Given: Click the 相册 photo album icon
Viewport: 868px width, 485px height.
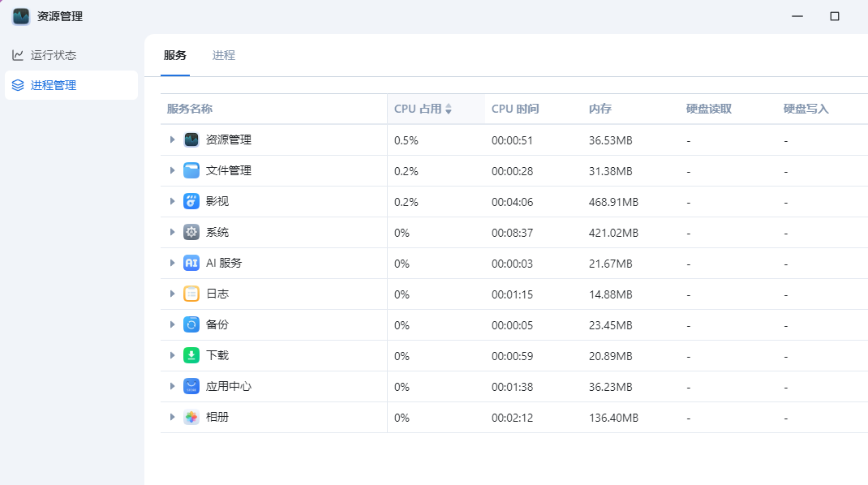Looking at the screenshot, I should [x=191, y=417].
